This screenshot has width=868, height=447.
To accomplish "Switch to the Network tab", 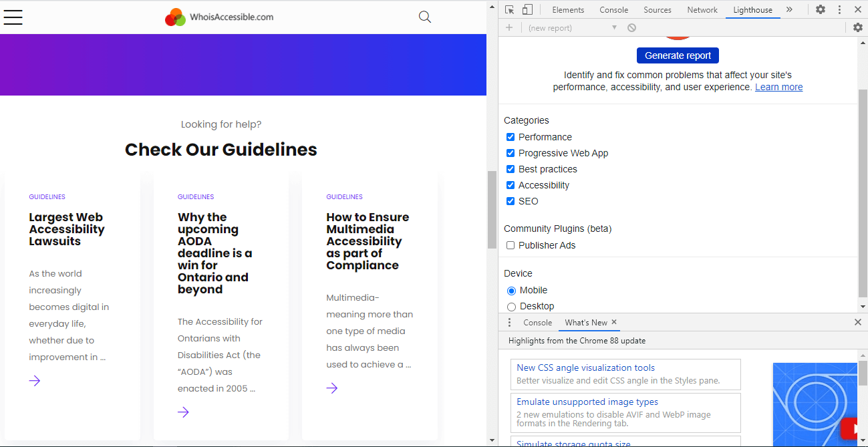I will 702,9.
